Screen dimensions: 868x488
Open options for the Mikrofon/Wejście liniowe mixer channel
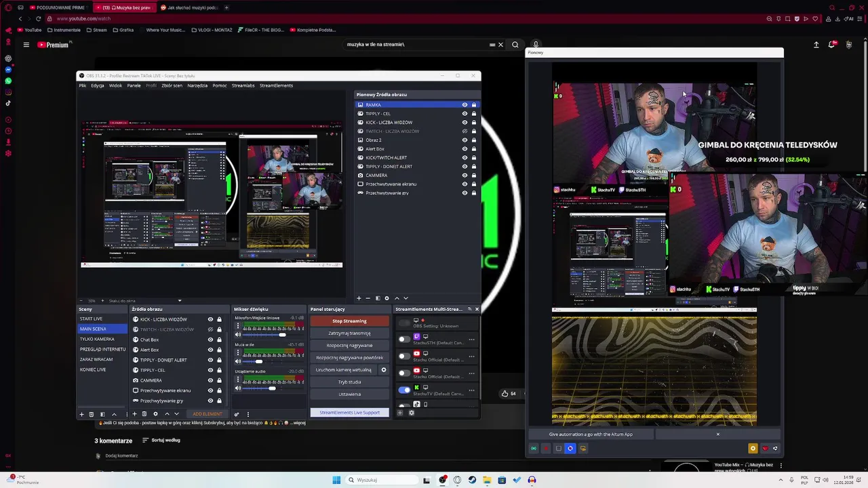238,326
